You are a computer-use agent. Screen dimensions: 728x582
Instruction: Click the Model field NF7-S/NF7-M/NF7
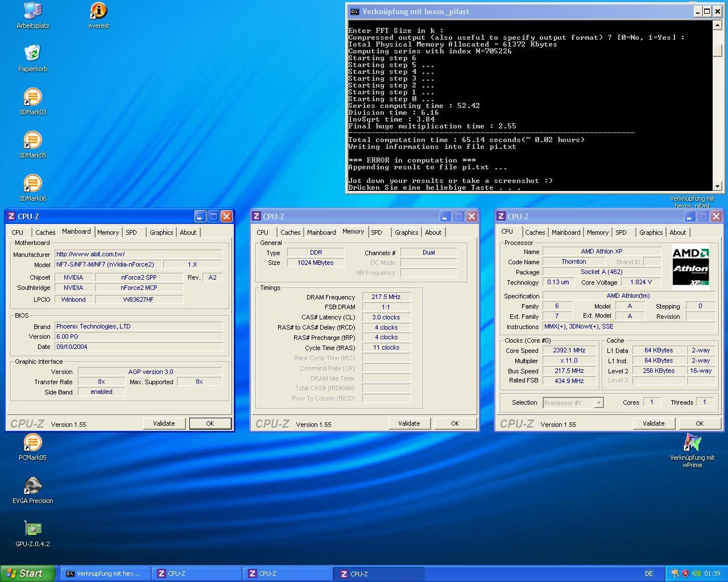tap(107, 264)
